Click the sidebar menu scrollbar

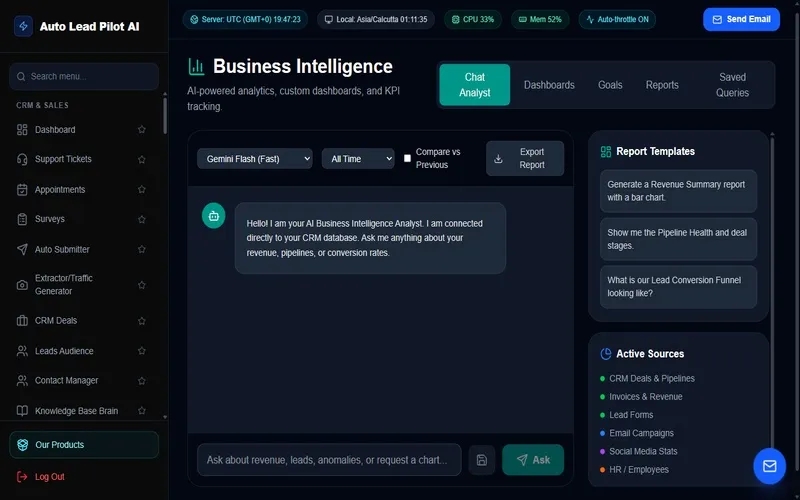(x=165, y=115)
